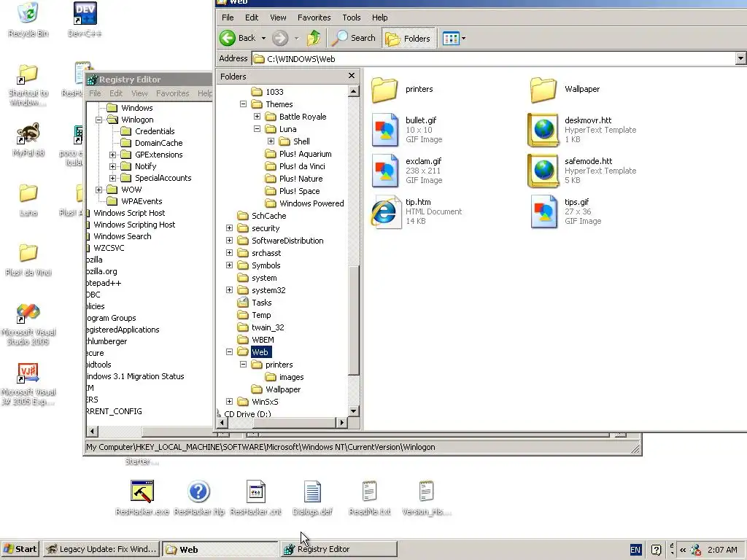Expand the SoftwareDistribution folder
747x560 pixels.
[229, 241]
